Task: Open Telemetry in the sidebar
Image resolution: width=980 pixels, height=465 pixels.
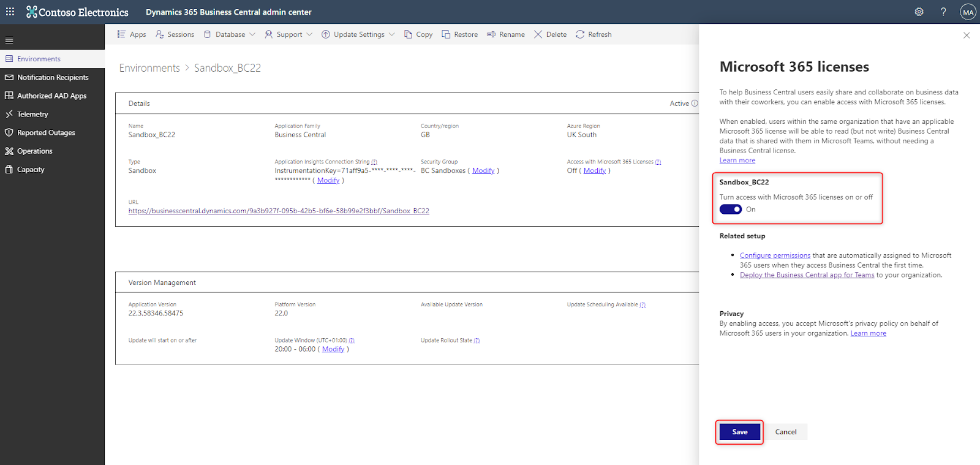Action: point(52,114)
